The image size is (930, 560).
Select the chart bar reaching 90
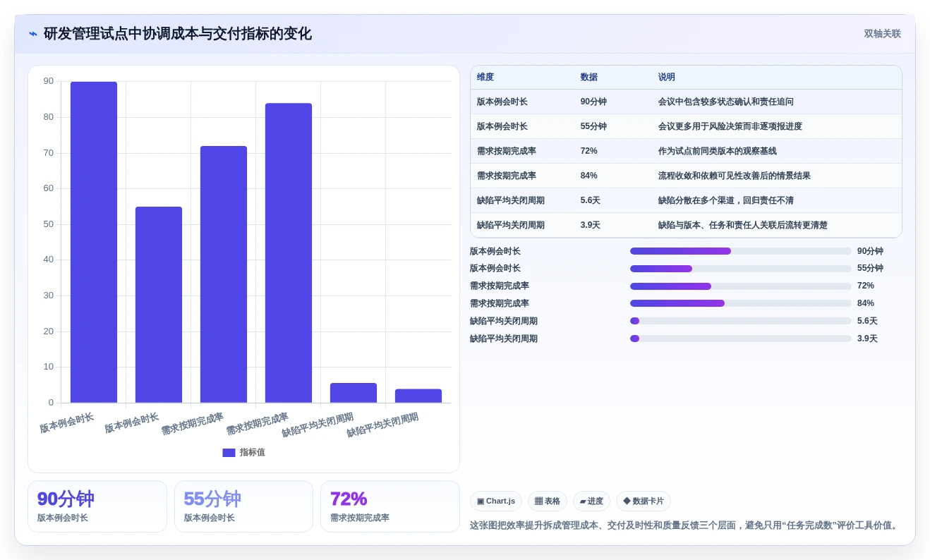click(x=94, y=242)
